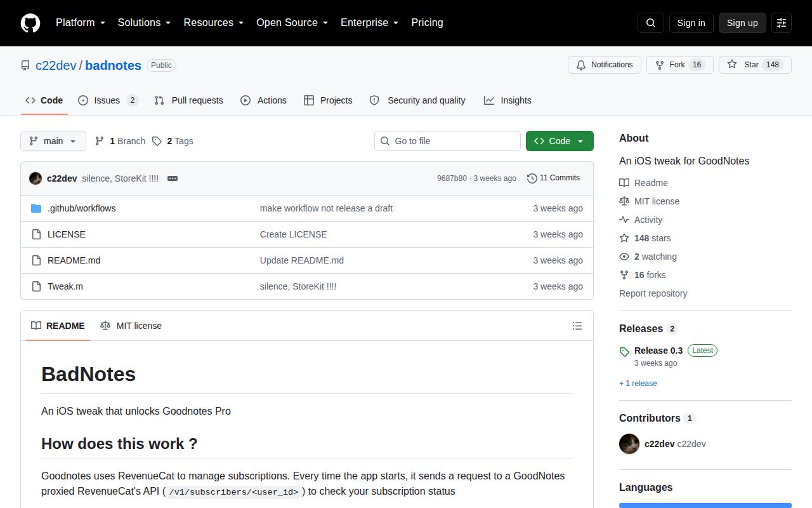Open the 11 Commits history
The height and width of the screenshot is (508, 812).
(x=554, y=178)
